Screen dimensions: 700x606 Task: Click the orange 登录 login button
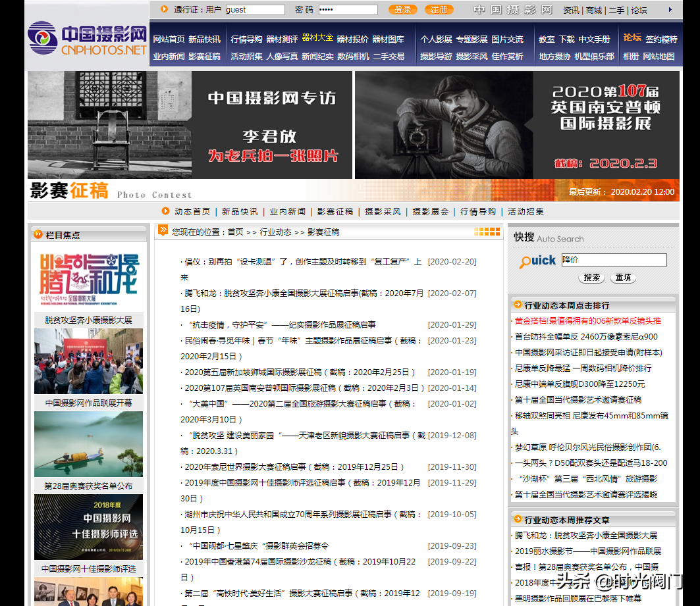point(402,10)
